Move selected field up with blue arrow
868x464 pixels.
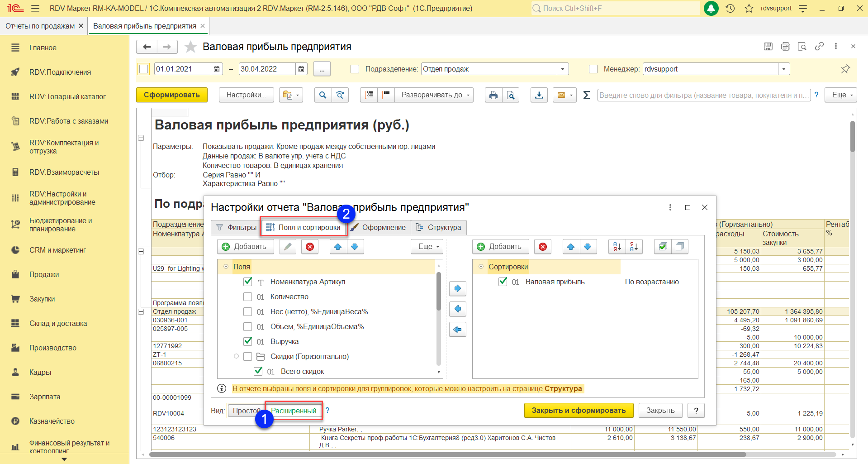338,247
